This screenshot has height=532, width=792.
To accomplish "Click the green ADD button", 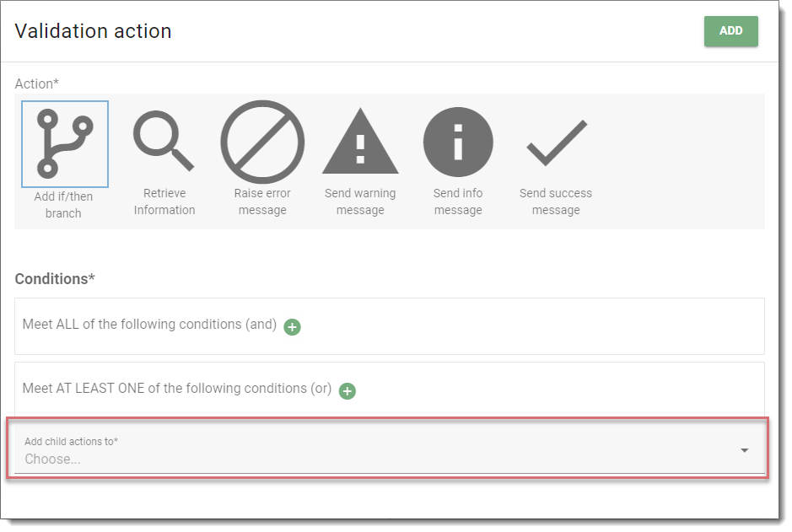I will click(731, 31).
